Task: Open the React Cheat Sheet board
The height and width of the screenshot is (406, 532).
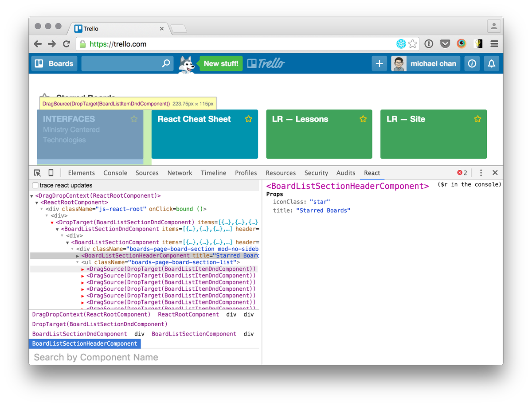Action: pos(205,134)
